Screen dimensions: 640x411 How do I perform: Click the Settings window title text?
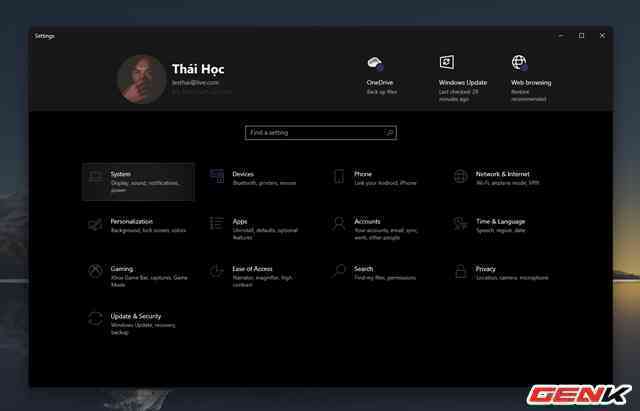click(x=44, y=36)
